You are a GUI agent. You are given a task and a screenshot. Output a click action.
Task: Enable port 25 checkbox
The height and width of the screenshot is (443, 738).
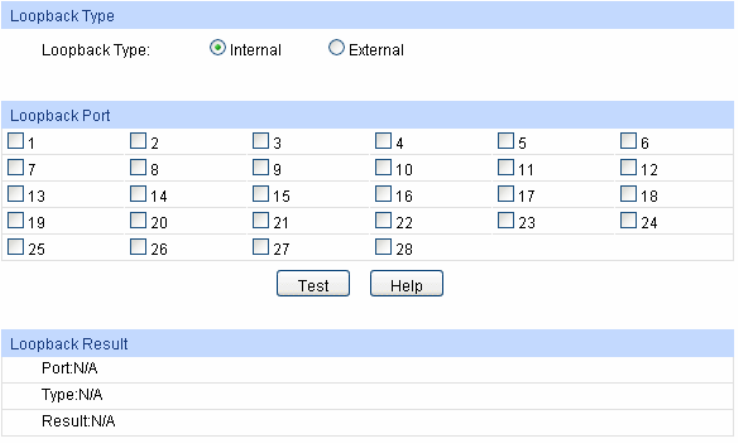tap(15, 246)
